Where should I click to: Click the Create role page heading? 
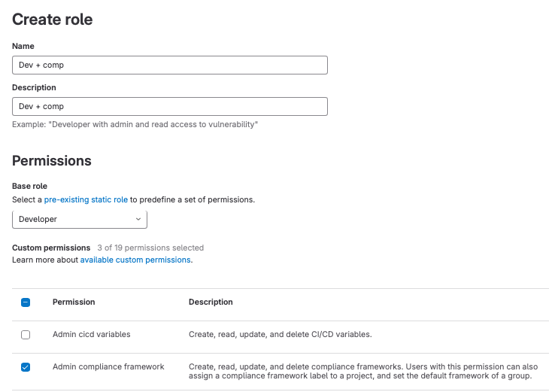(x=53, y=20)
